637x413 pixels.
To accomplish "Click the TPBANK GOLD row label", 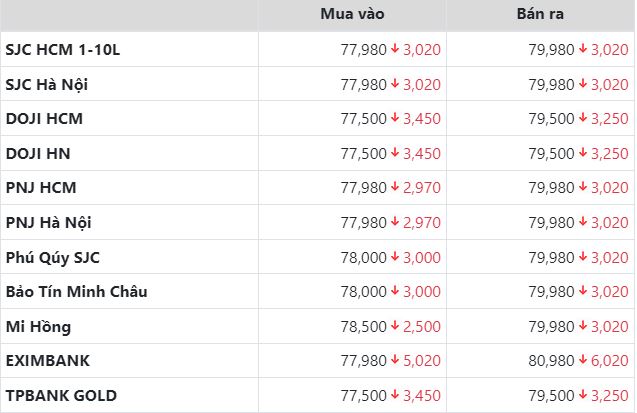I will [x=61, y=396].
